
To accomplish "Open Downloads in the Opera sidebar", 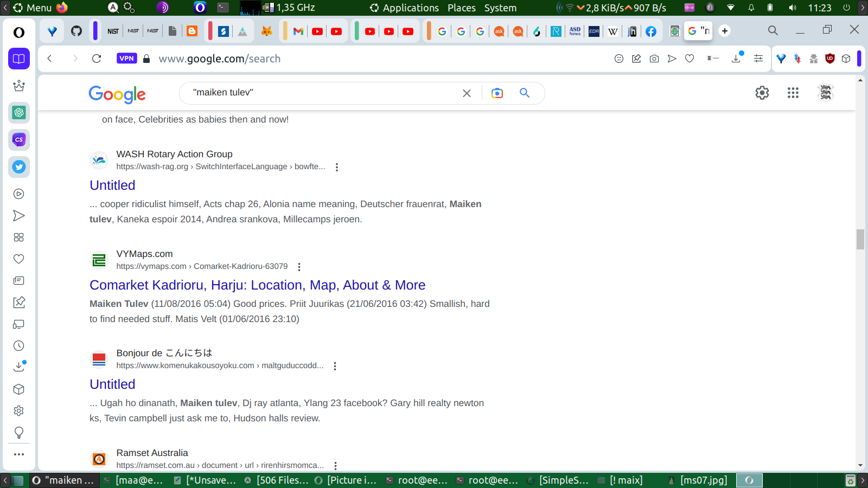I will pos(19,367).
